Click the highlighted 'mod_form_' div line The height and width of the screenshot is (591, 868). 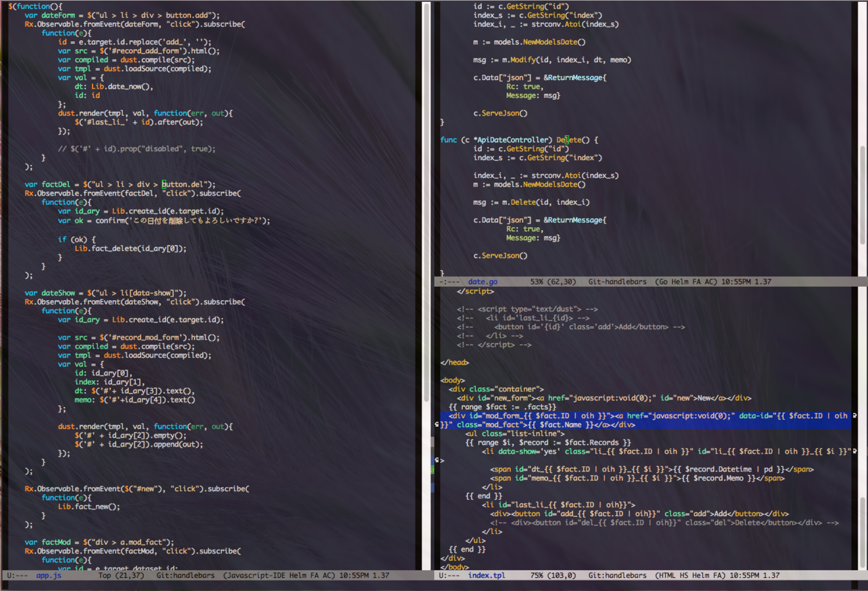pos(645,420)
